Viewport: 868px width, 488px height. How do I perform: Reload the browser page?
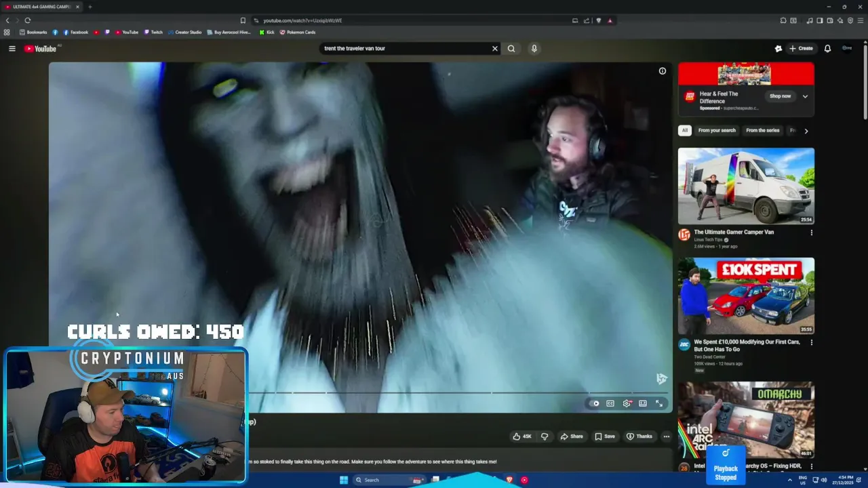(28, 20)
